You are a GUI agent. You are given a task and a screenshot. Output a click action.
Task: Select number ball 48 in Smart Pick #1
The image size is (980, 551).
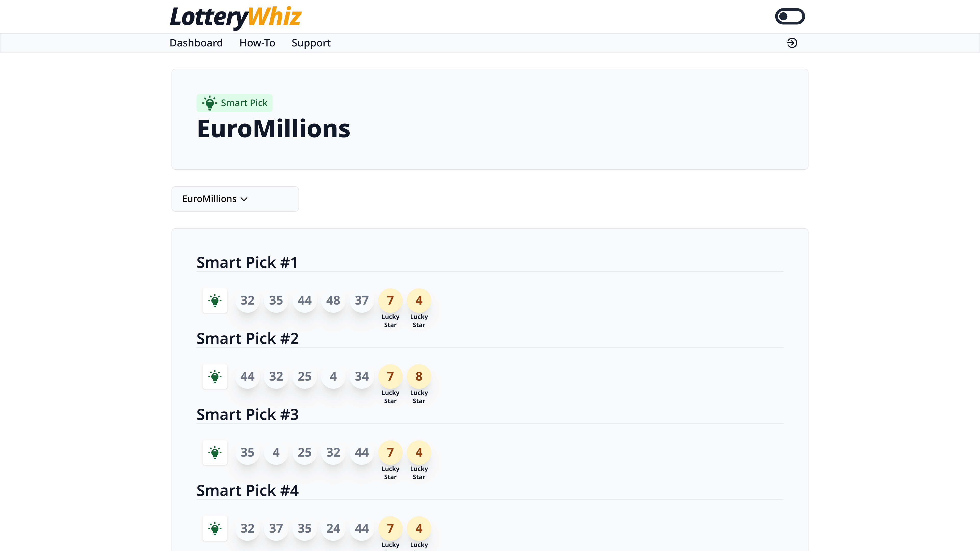point(333,300)
